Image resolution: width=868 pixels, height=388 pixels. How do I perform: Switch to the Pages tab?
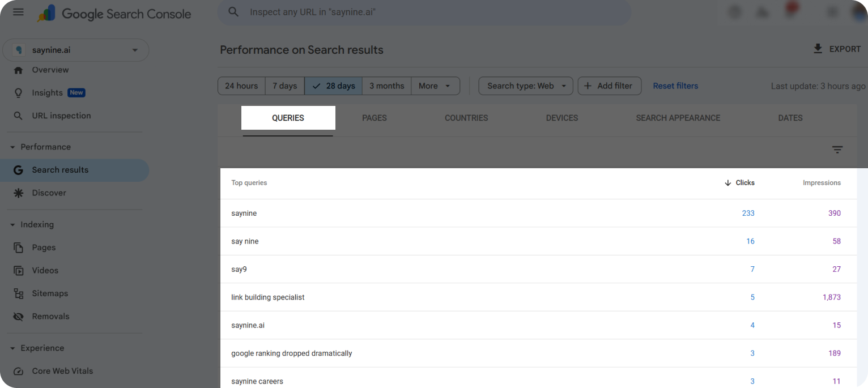375,118
